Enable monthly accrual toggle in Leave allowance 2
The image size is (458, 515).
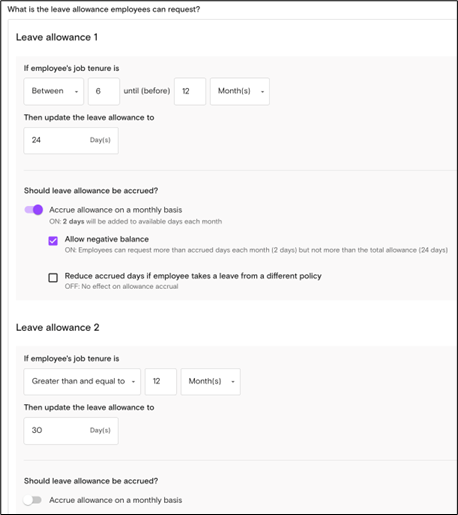pyautogui.click(x=33, y=500)
